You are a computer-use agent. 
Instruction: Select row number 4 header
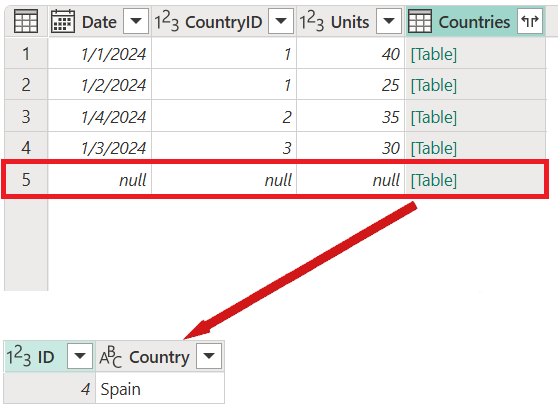(x=26, y=147)
